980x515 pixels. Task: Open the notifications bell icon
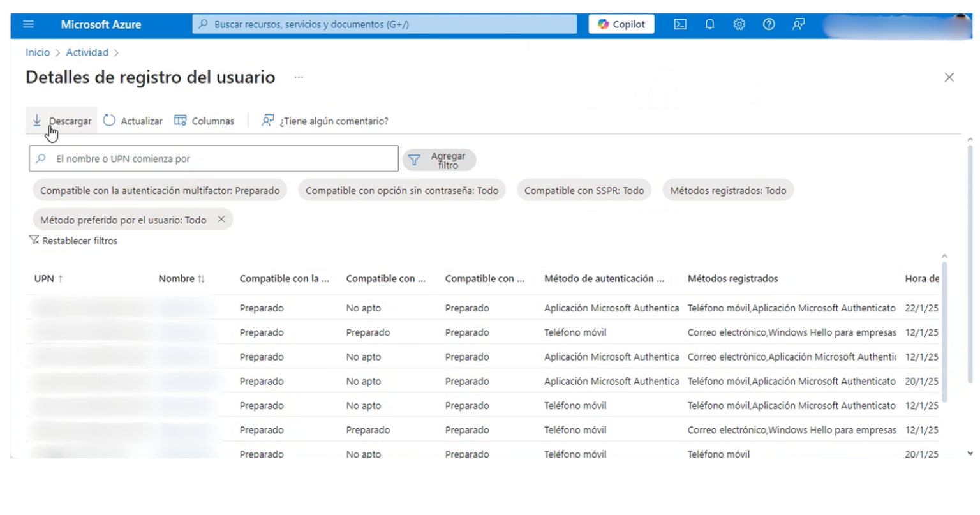pos(709,24)
